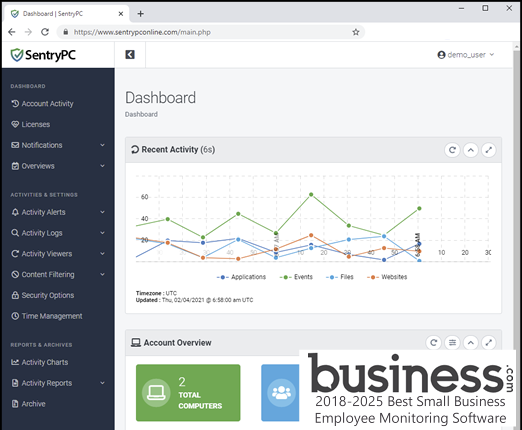This screenshot has width=522, height=430.
Task: Click the Security Options lock icon
Action: pos(15,295)
